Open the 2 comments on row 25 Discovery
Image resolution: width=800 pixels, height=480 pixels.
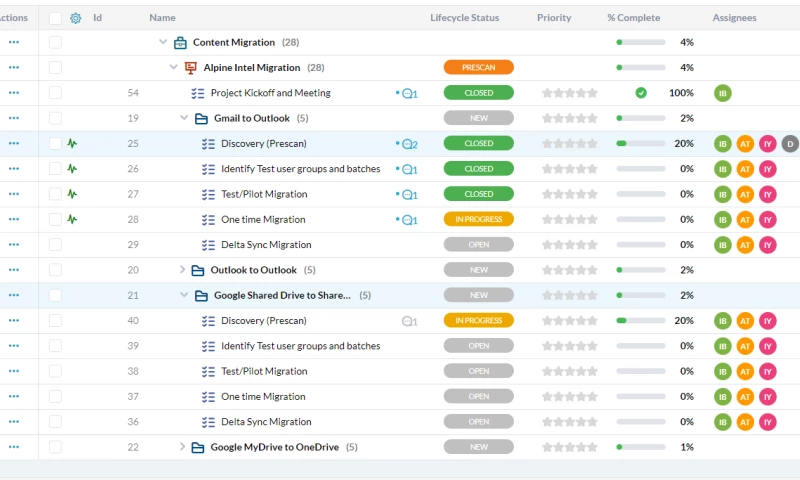click(409, 144)
